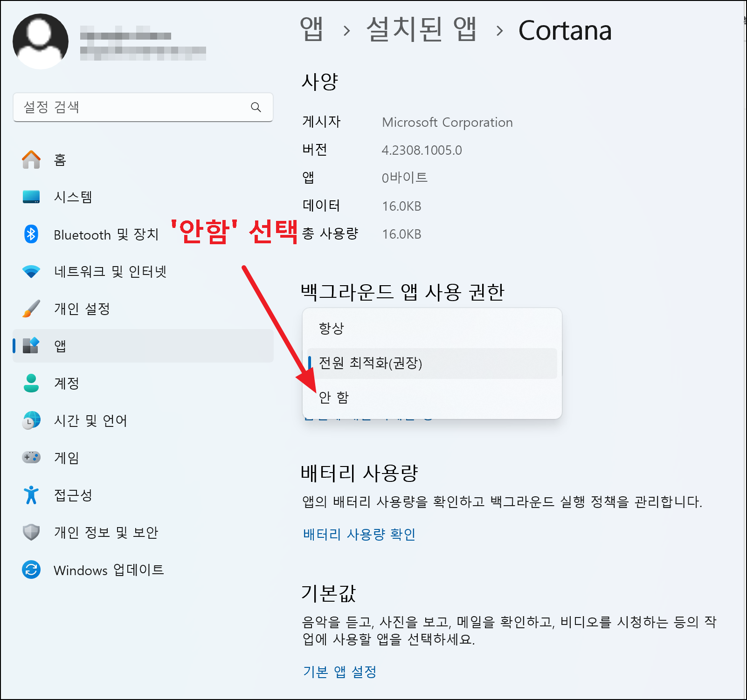This screenshot has height=700, width=747.
Task: Click the 버전 label
Action: [315, 150]
